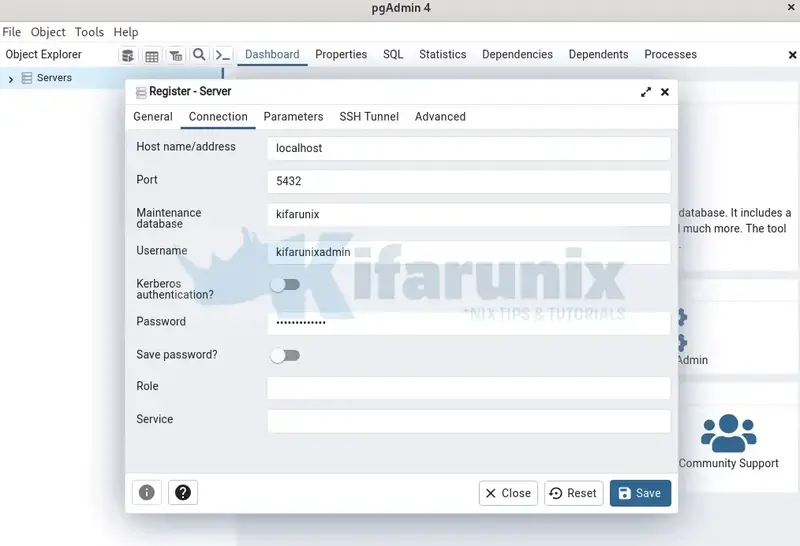
Task: Select the Connection tab
Action: point(218,116)
